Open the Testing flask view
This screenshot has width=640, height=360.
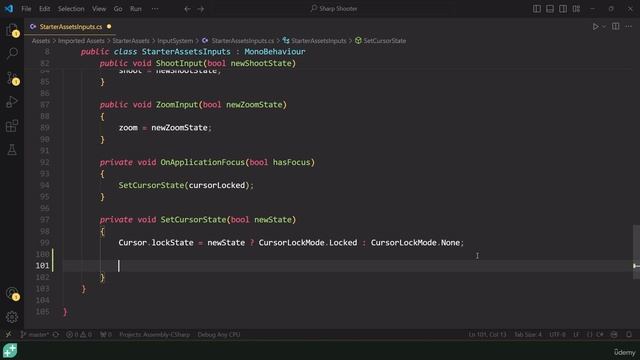coord(12,150)
